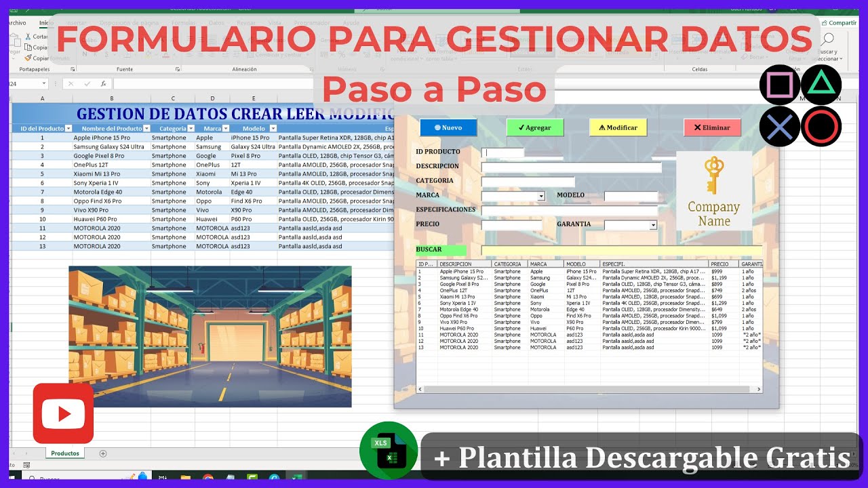This screenshot has height=488, width=868.
Task: Select column A header
Action: click(42, 98)
